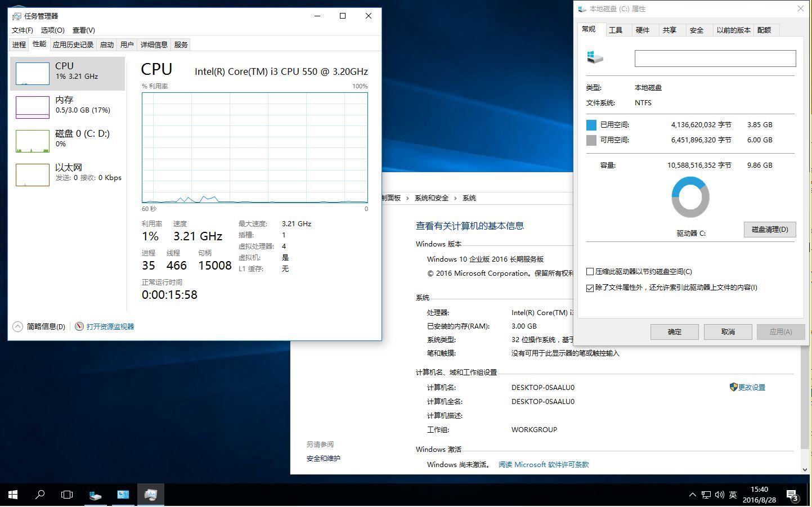This screenshot has width=812, height=507.
Task: Click the disk usage donut chart
Action: pos(690,198)
